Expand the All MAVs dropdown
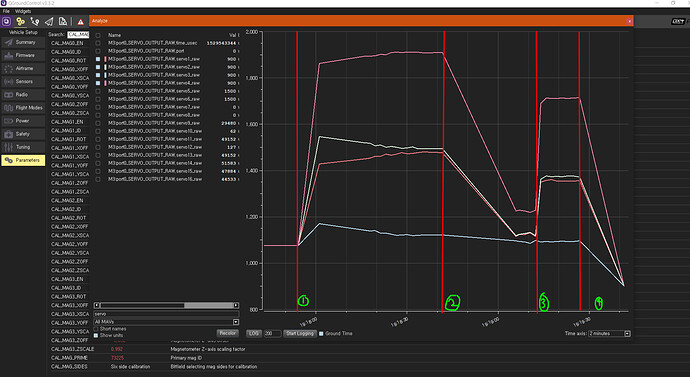Screen dimensions: 690x377 point(166,322)
